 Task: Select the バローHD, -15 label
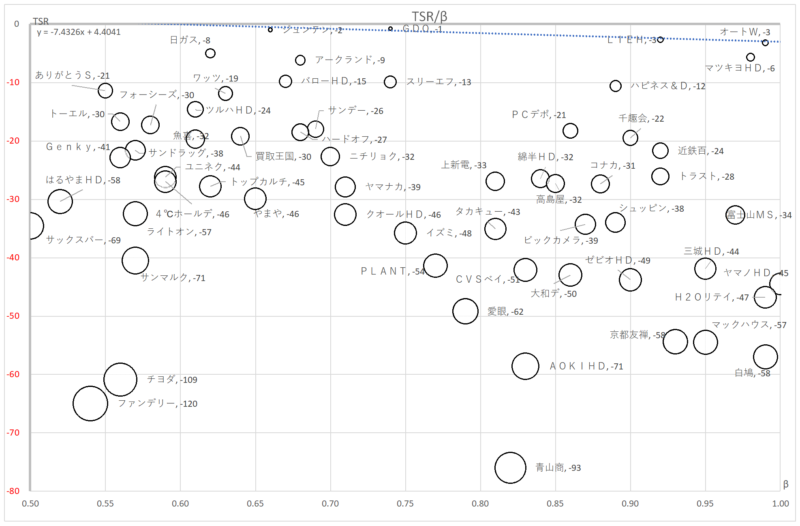coord(334,82)
